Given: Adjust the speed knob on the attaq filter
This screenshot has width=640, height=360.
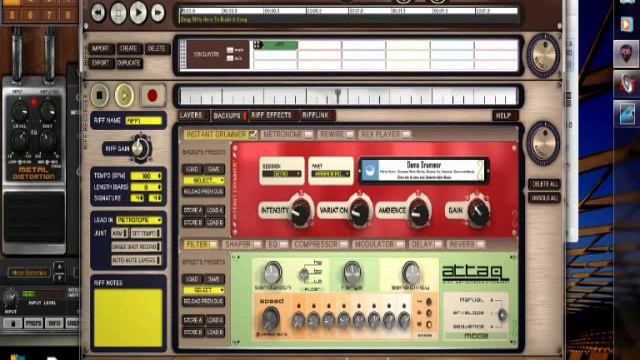Looking at the screenshot, I should 270,319.
